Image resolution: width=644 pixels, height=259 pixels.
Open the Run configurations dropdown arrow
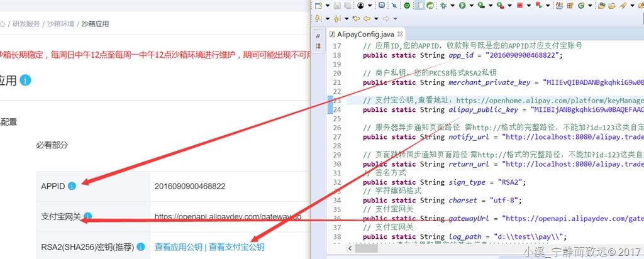[472, 5]
